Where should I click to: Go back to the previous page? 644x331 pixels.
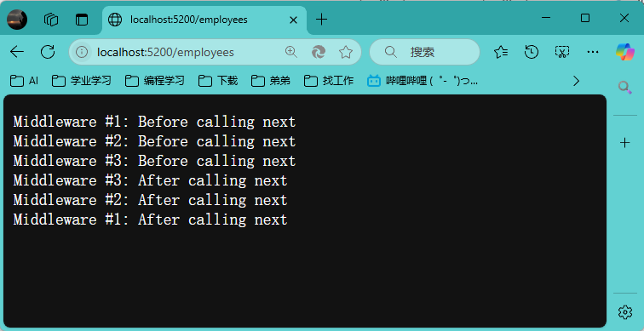pyautogui.click(x=17, y=52)
